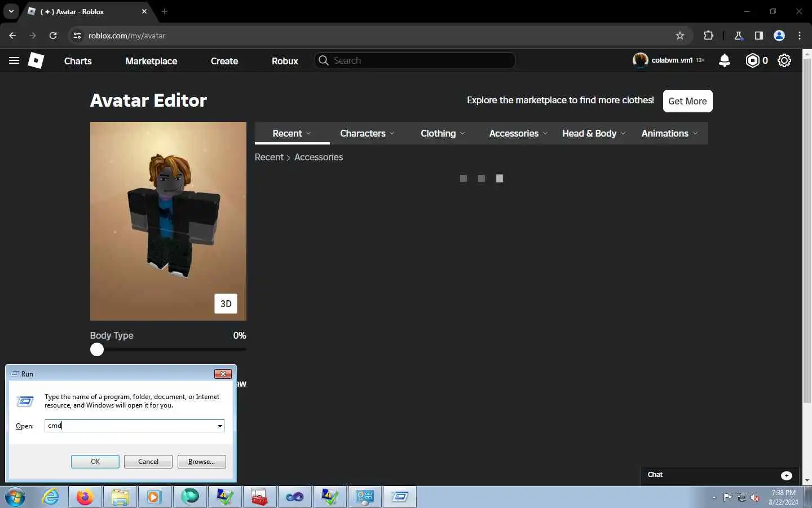Click the Chat bar label
Viewport: 812px width, 508px height.
(655, 475)
